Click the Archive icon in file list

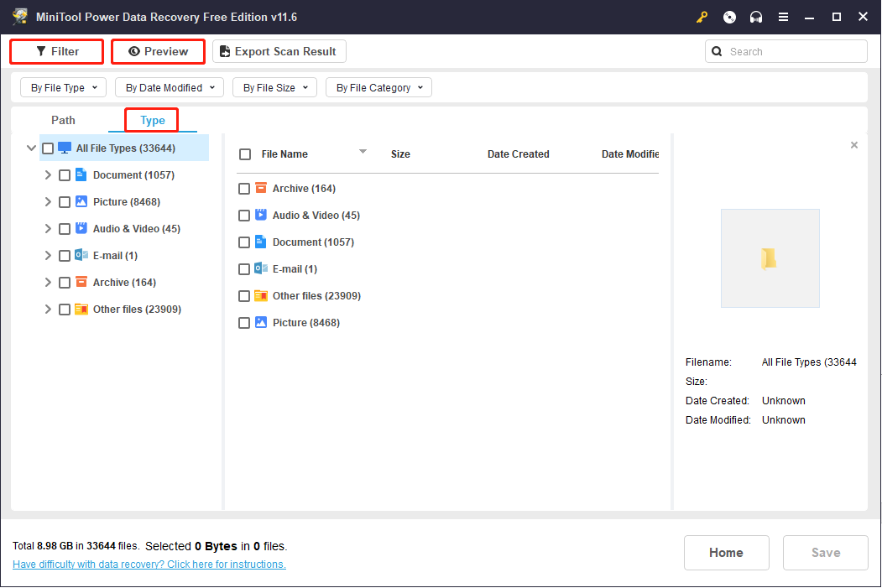pos(260,188)
